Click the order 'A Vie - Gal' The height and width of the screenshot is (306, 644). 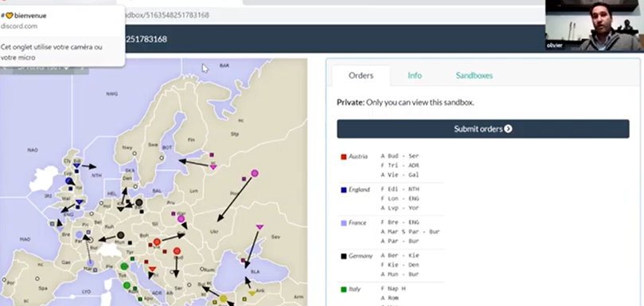click(400, 175)
